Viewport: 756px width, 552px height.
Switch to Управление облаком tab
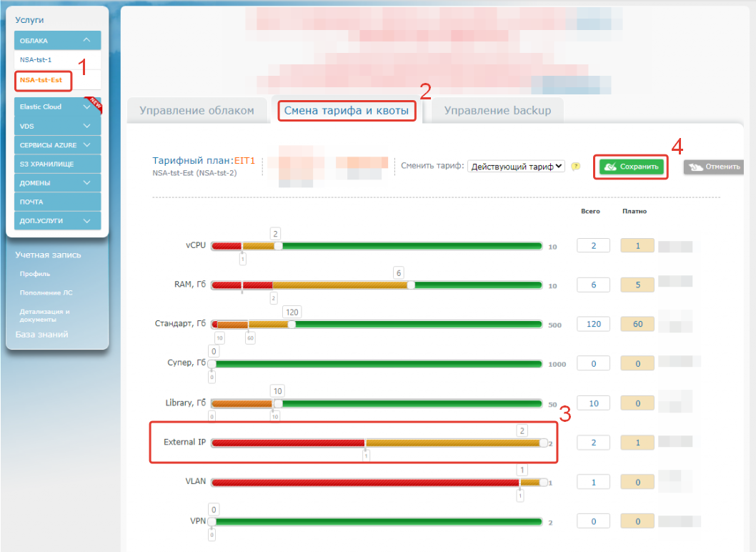click(197, 111)
